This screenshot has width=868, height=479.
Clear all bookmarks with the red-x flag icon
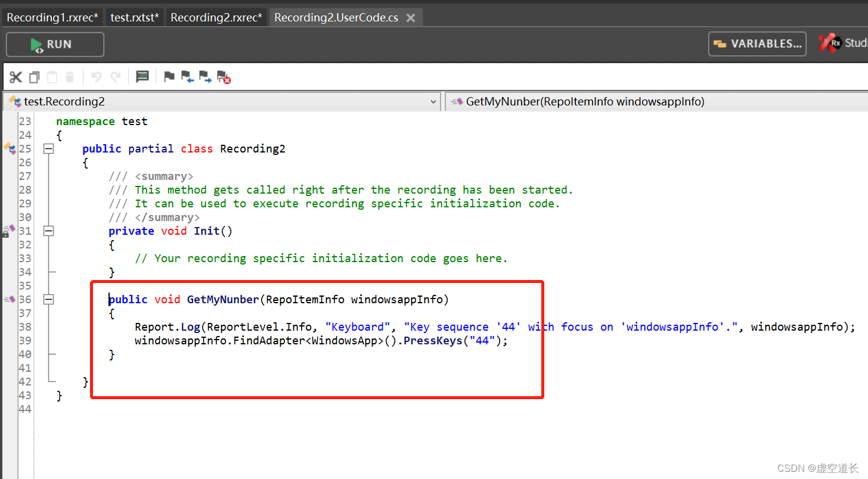click(224, 77)
